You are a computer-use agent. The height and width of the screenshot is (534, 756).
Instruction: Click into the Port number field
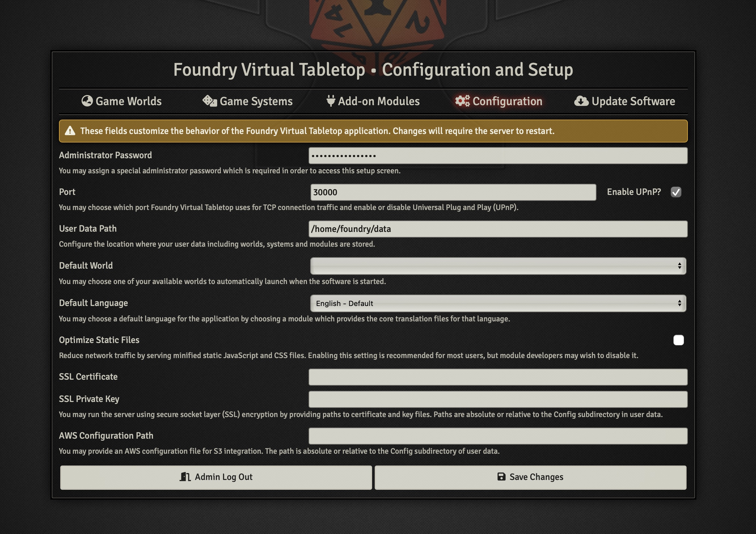pos(453,192)
